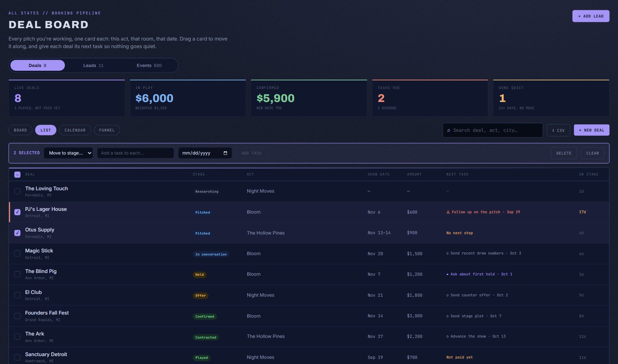Click the $3,000 amount cell
Screen dimensions: 618x364
(x=414, y=316)
